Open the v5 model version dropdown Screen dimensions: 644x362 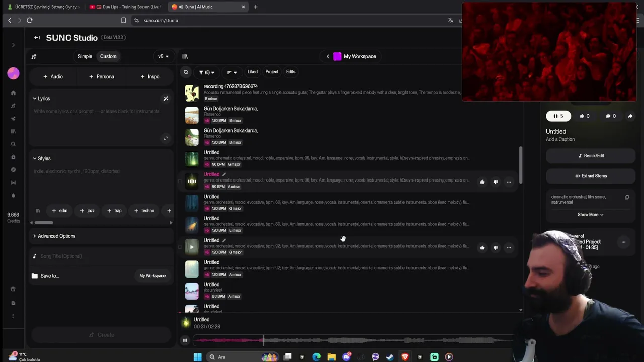pos(164,56)
